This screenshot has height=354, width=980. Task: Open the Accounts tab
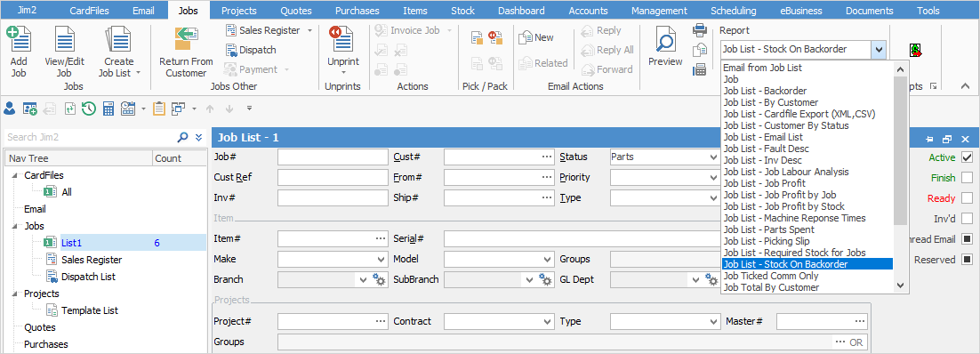coord(588,10)
